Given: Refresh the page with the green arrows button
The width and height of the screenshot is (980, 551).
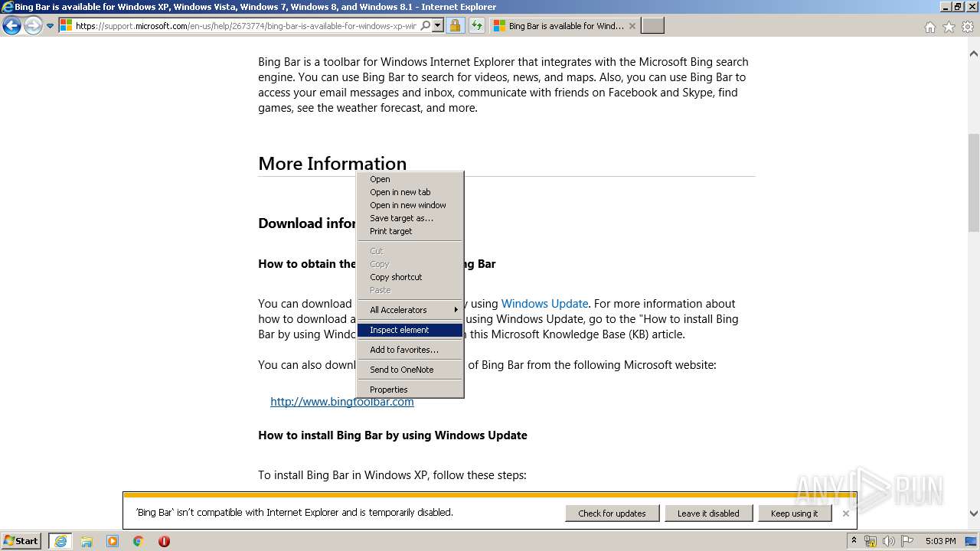Looking at the screenshot, I should coord(476,26).
